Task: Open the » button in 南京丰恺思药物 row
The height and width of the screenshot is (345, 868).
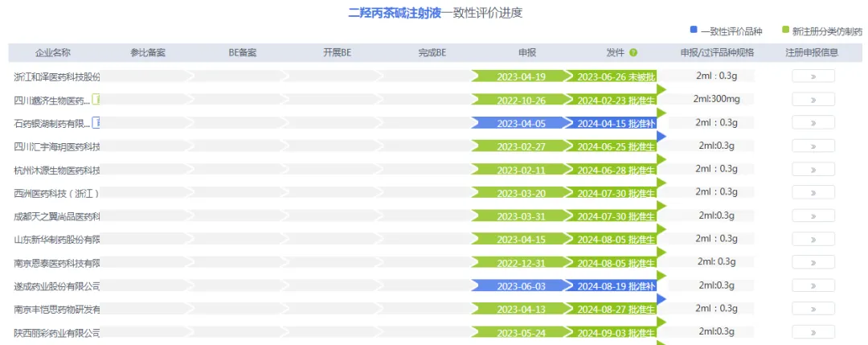Action: coord(813,309)
